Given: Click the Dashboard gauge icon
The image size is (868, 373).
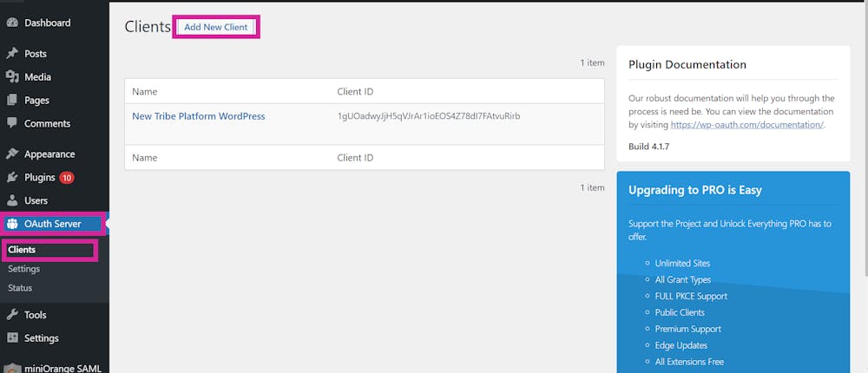Looking at the screenshot, I should 12,23.
